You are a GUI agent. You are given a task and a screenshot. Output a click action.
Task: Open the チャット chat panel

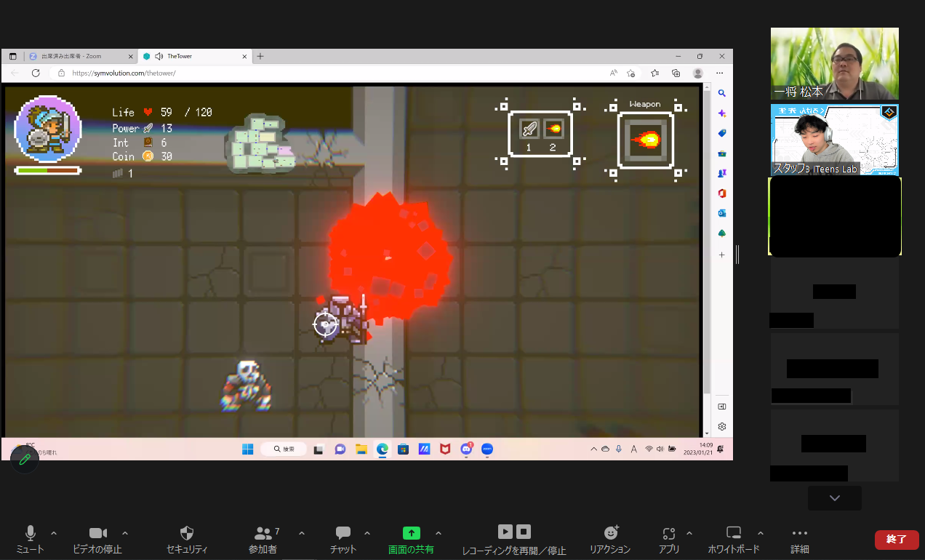[x=343, y=540]
